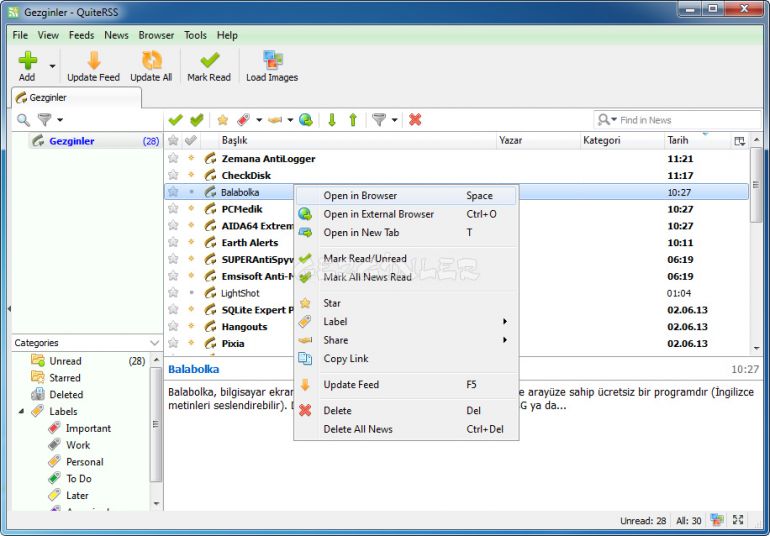Click the green plus Add feed icon
Image resolution: width=770 pixels, height=536 pixels.
[28, 60]
